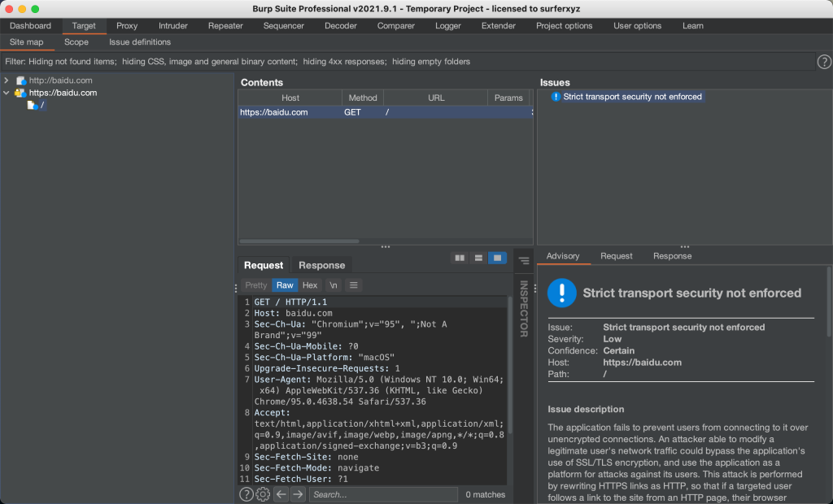Image resolution: width=833 pixels, height=504 pixels.
Task: Select 'Strict transport security not enforced' issue
Action: (632, 97)
